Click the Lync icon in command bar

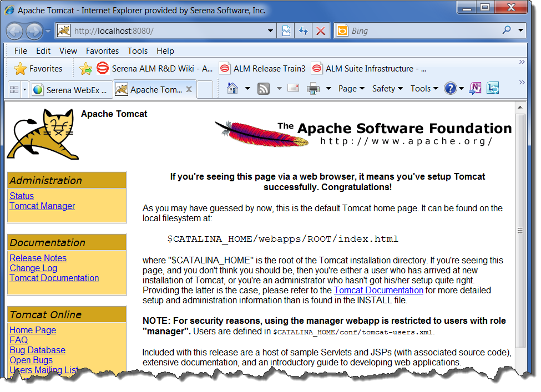point(493,88)
